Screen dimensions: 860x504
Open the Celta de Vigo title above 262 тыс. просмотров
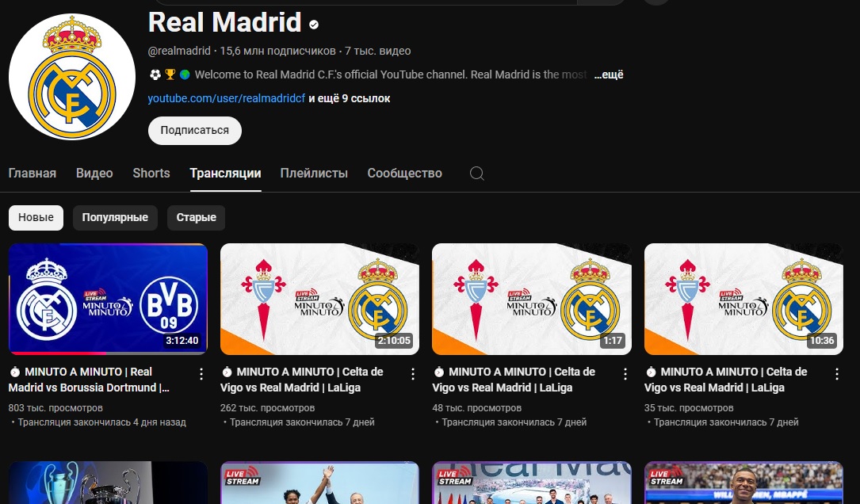pyautogui.click(x=302, y=380)
